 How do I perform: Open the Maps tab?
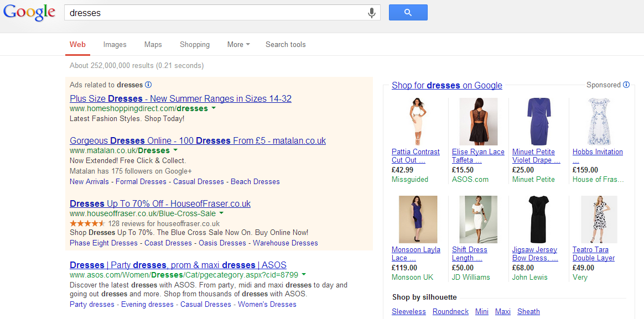[153, 44]
